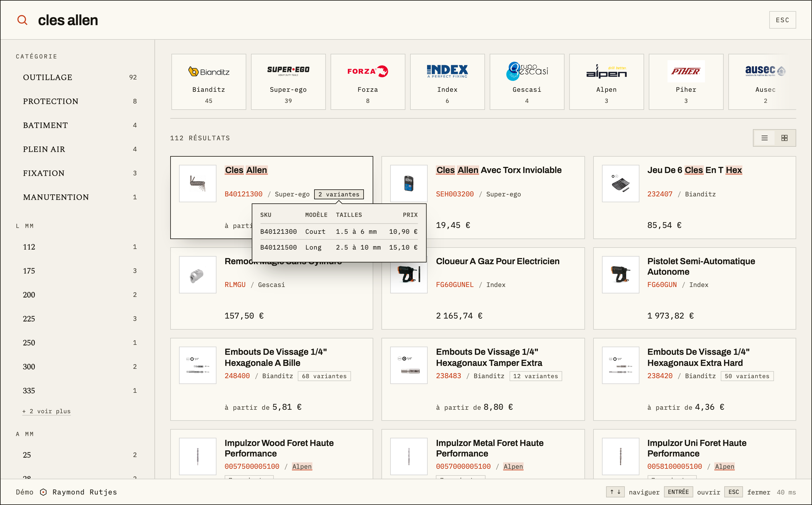Click the hexagon icon beside Raymond Rutjes

(43, 492)
